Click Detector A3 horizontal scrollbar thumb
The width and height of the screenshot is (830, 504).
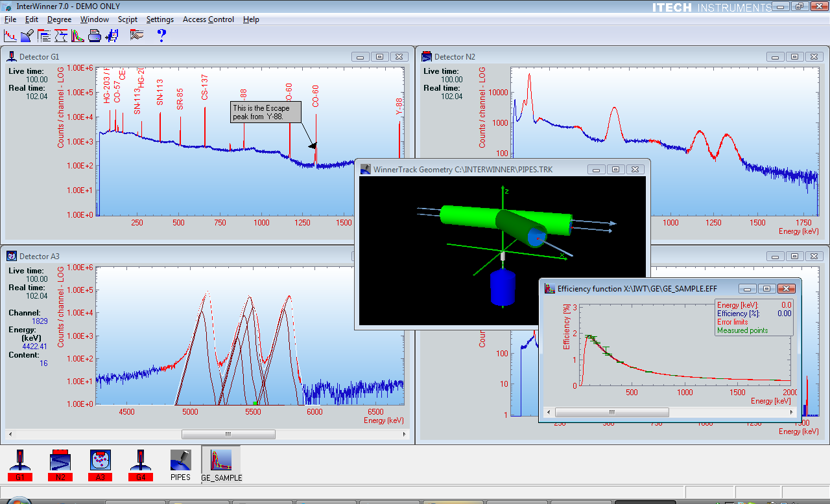point(228,435)
